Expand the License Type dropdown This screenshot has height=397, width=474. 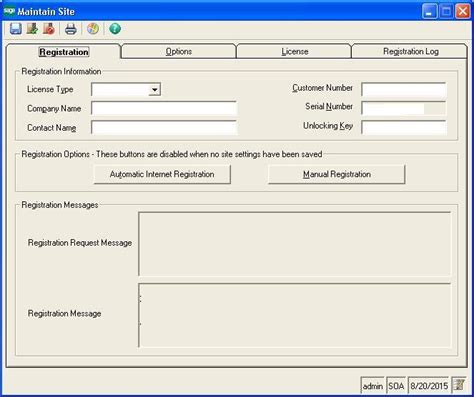[154, 90]
